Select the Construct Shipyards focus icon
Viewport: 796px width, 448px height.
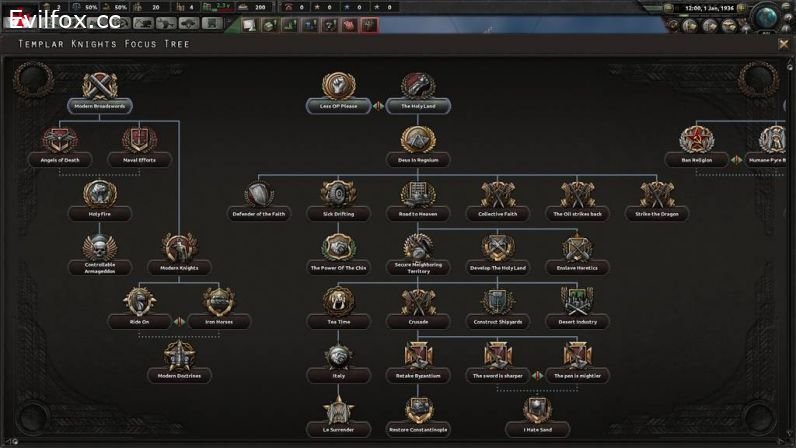point(498,302)
